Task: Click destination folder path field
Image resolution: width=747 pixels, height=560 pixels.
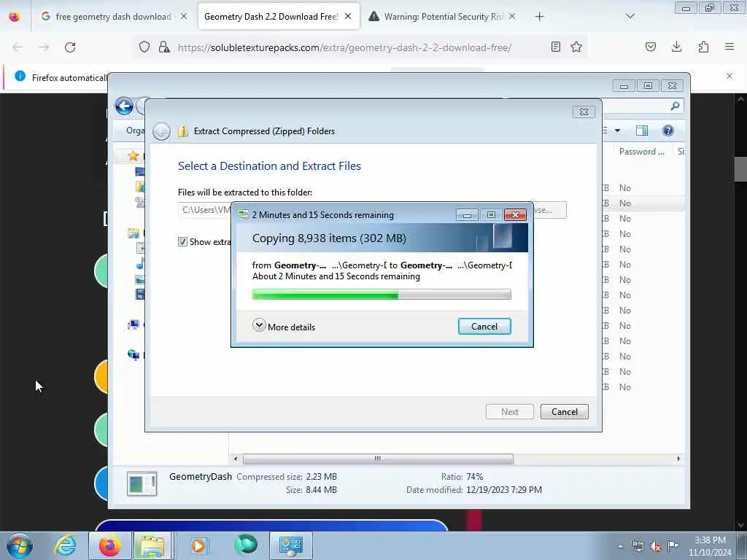Action: (x=205, y=210)
